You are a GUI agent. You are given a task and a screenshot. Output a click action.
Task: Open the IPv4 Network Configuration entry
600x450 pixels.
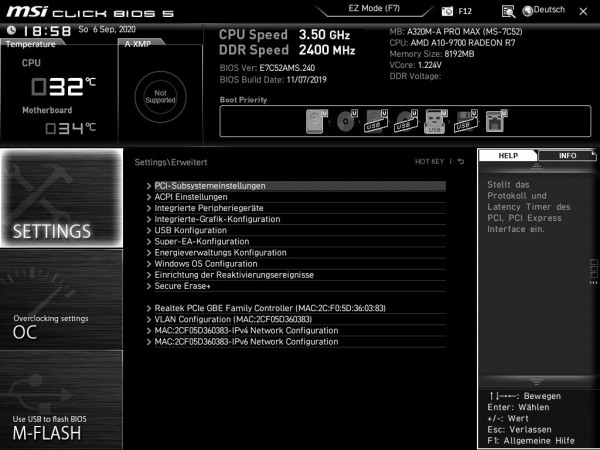tap(296, 330)
